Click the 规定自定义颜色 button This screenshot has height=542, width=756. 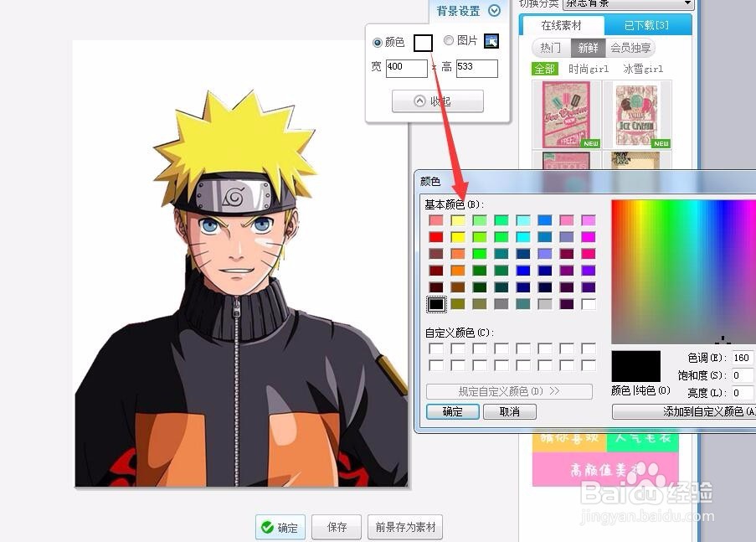point(509,391)
